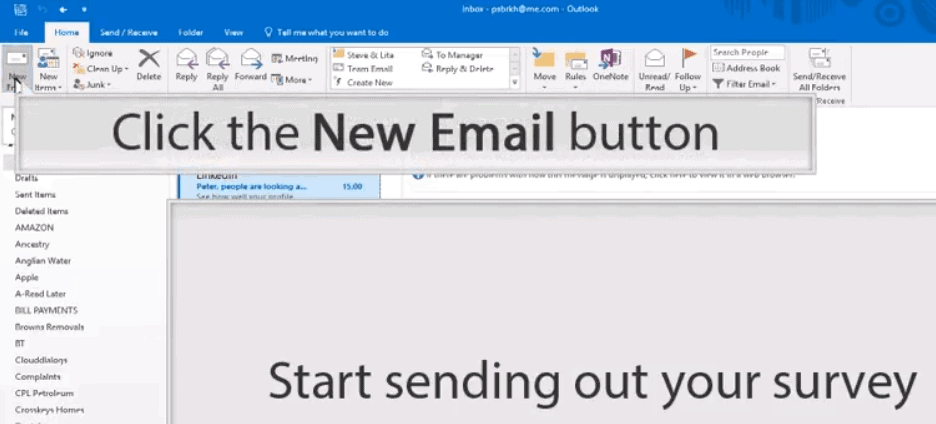Select the Complaints folder
936x424 pixels.
click(x=38, y=377)
